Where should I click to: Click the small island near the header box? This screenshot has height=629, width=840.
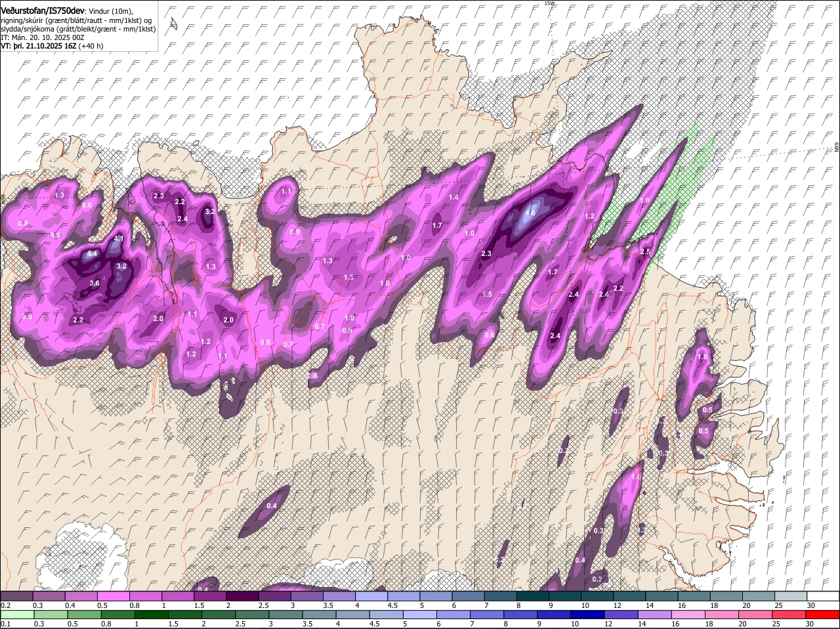click(173, 24)
